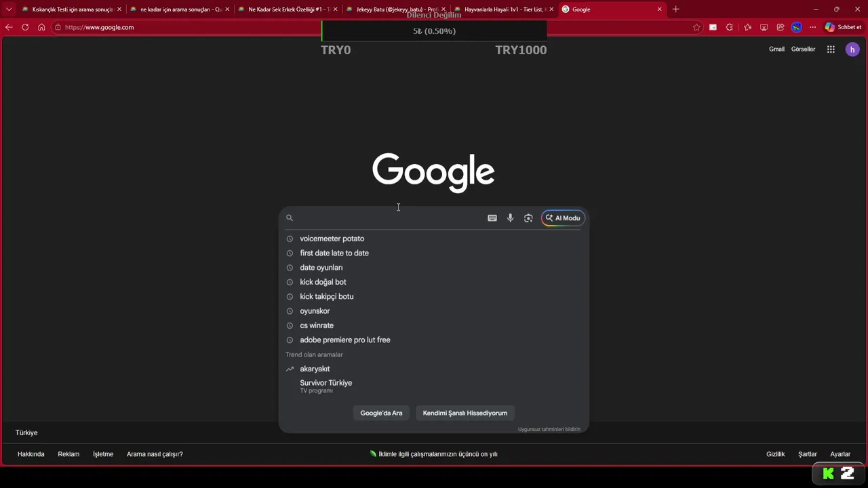Search by image with camera lens icon
This screenshot has height=488, width=868.
[528, 218]
